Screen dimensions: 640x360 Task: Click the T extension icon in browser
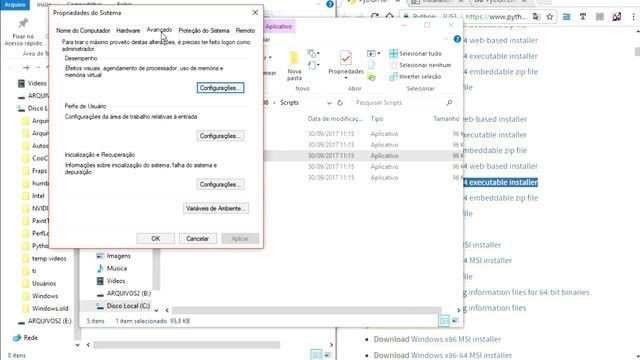[x=583, y=17]
